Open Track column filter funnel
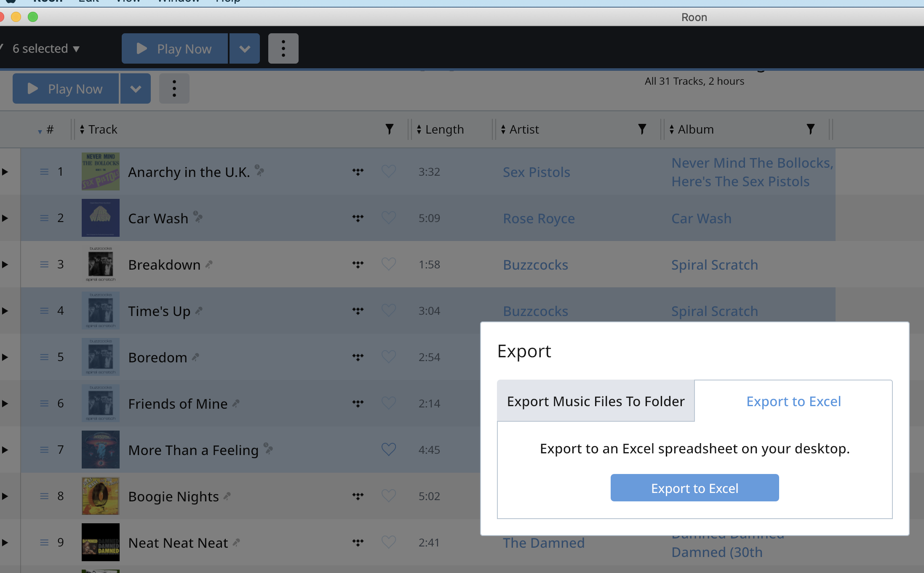 tap(389, 129)
